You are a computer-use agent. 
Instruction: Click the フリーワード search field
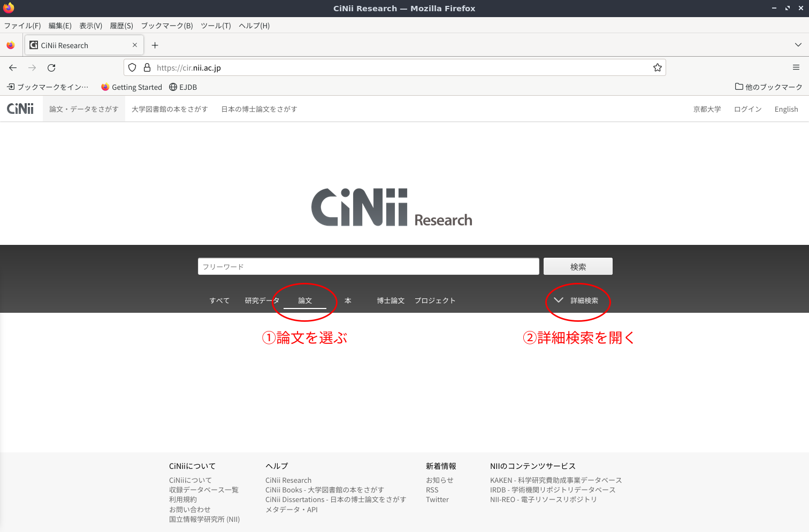coord(369,266)
